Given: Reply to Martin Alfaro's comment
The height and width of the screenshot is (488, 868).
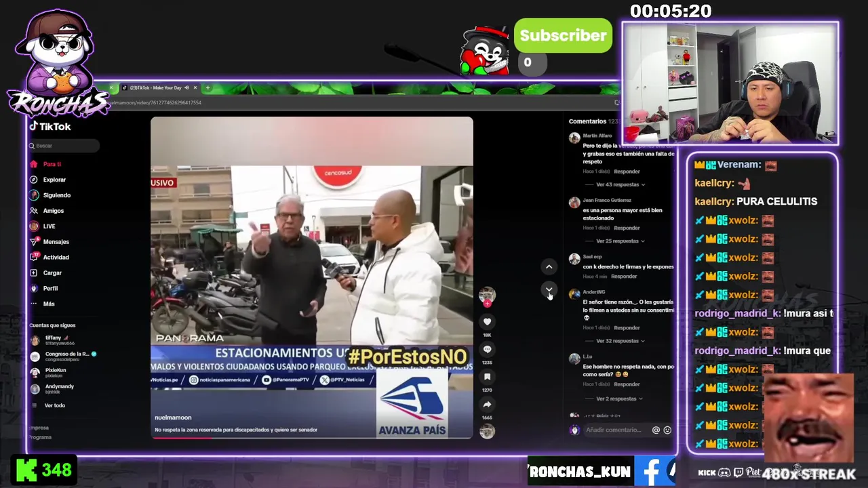Looking at the screenshot, I should (x=627, y=171).
